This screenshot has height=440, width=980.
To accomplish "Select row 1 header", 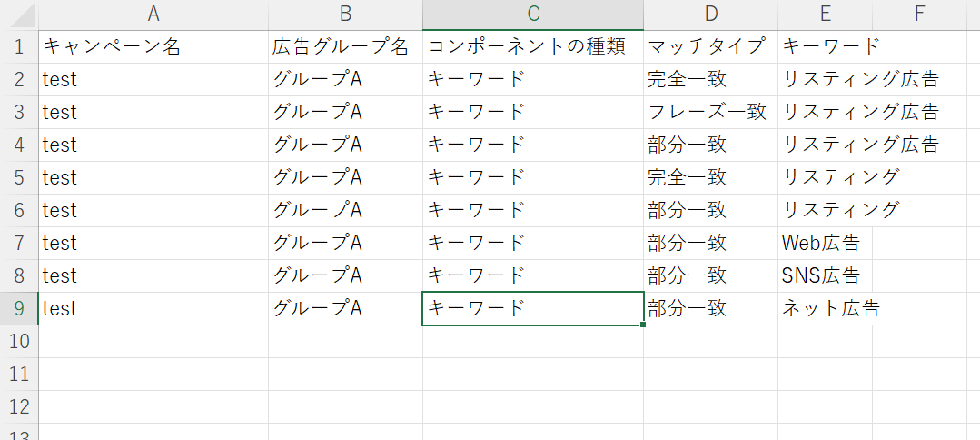I will point(19,47).
